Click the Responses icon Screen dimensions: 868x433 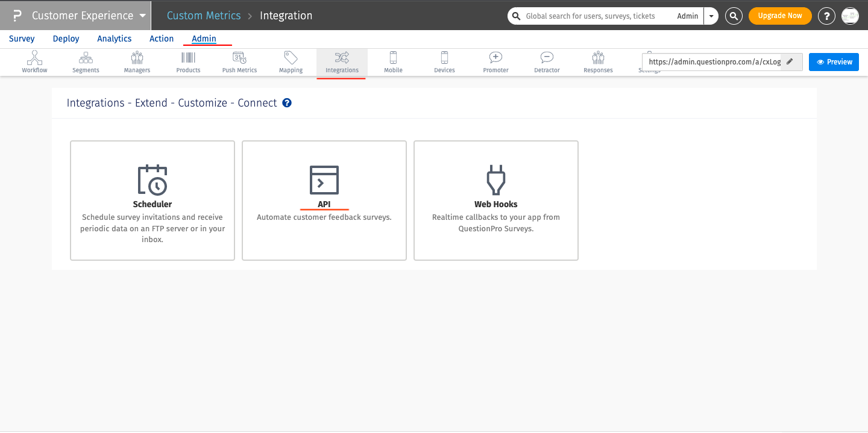coord(597,62)
